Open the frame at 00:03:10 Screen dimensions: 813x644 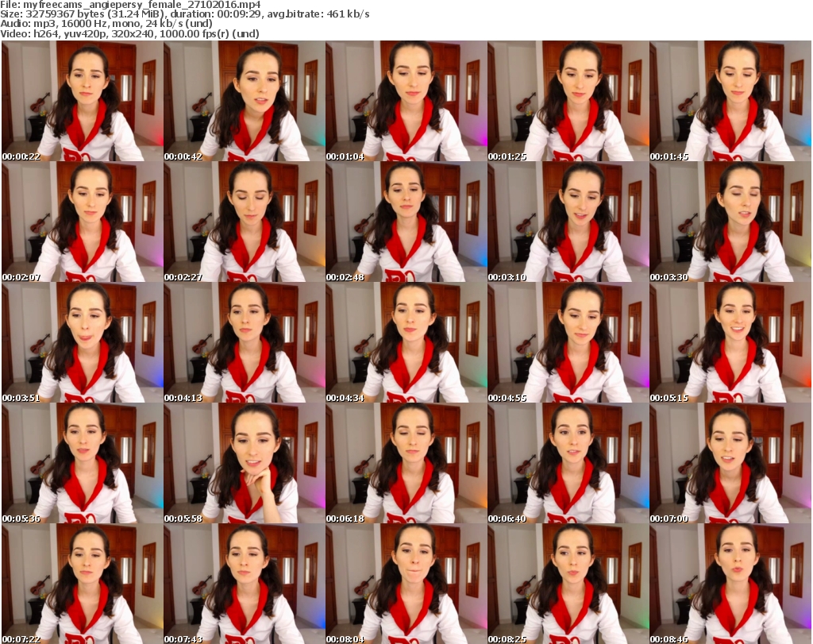[x=568, y=222]
